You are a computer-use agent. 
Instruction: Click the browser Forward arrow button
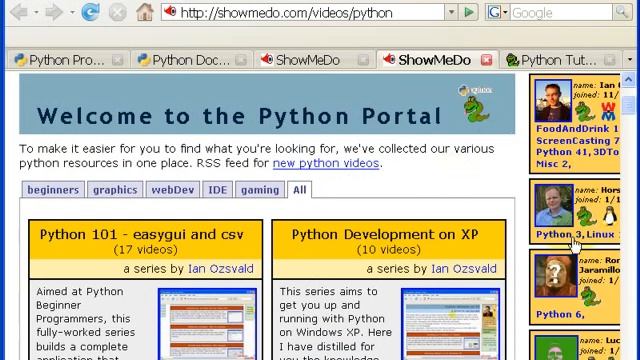pos(54,12)
